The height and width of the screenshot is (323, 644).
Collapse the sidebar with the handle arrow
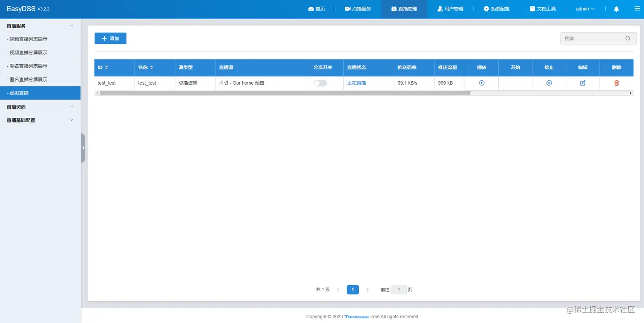[83, 148]
